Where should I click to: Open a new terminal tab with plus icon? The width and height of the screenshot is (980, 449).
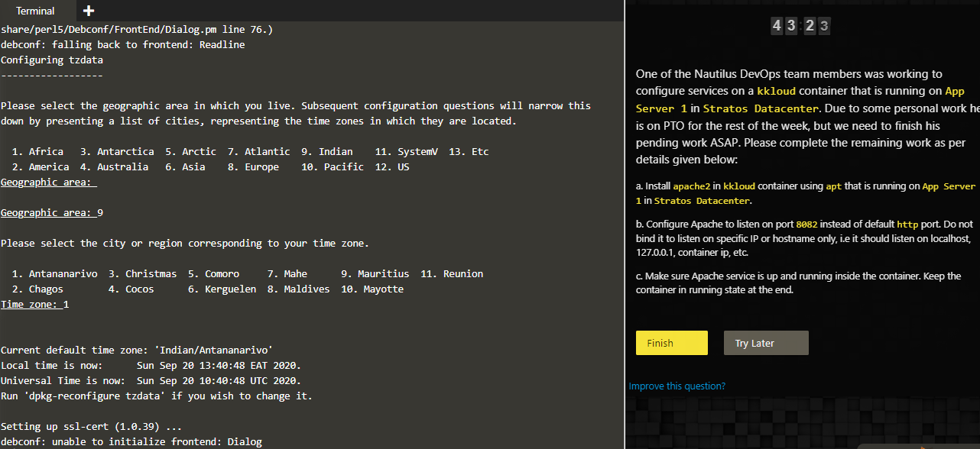coord(89,11)
